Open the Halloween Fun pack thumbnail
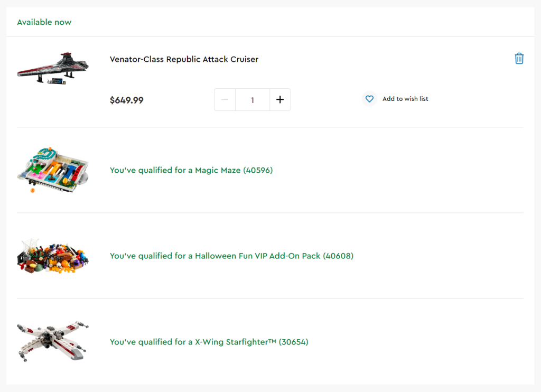 pyautogui.click(x=52, y=256)
